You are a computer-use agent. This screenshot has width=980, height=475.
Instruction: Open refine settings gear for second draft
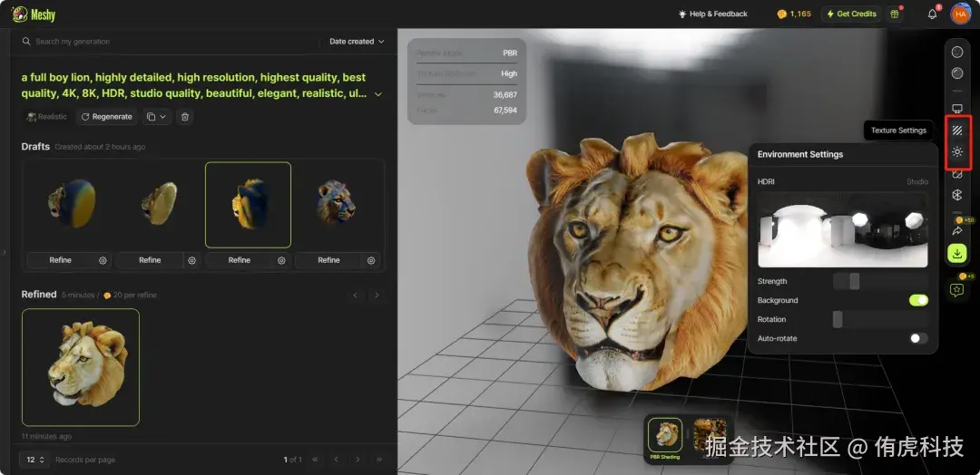(191, 260)
